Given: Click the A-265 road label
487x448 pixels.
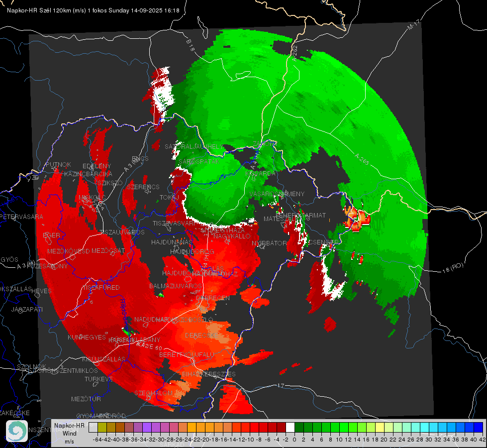Looking at the screenshot, I should coord(362,159).
